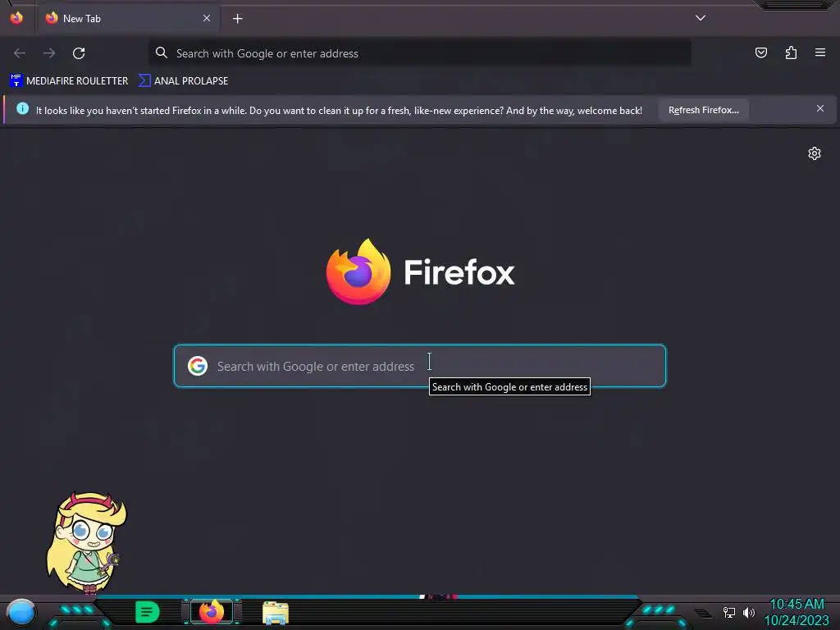Go back with the back arrow
This screenshot has height=630, width=840.
[x=20, y=53]
